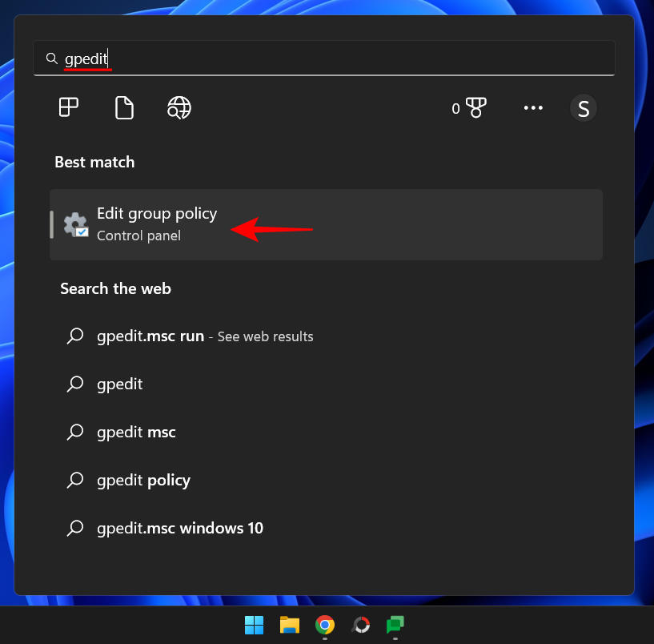Screen dimensions: 654x644
Task: Click the Edit group policy gear icon
Action: tap(74, 224)
